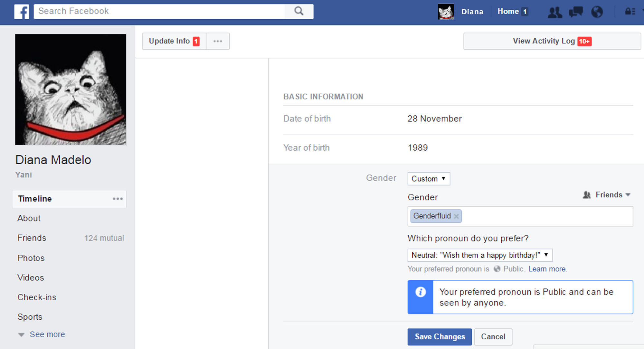Open the Friends section
644x349 pixels.
[x=32, y=238]
